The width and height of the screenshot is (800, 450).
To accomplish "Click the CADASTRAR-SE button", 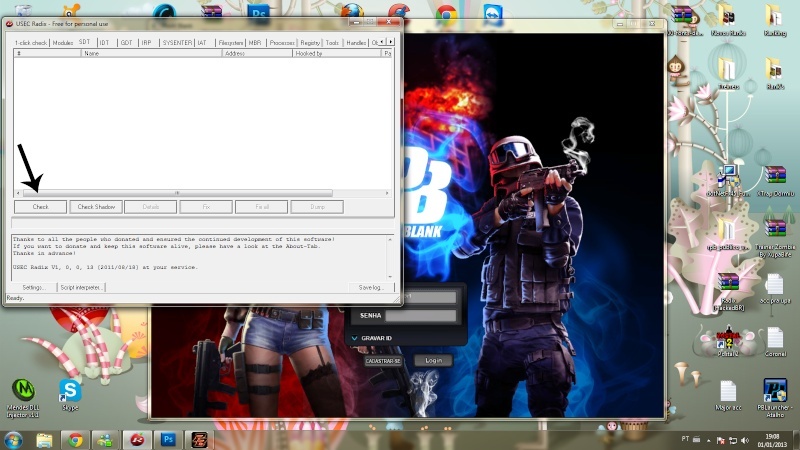I will click(x=383, y=361).
